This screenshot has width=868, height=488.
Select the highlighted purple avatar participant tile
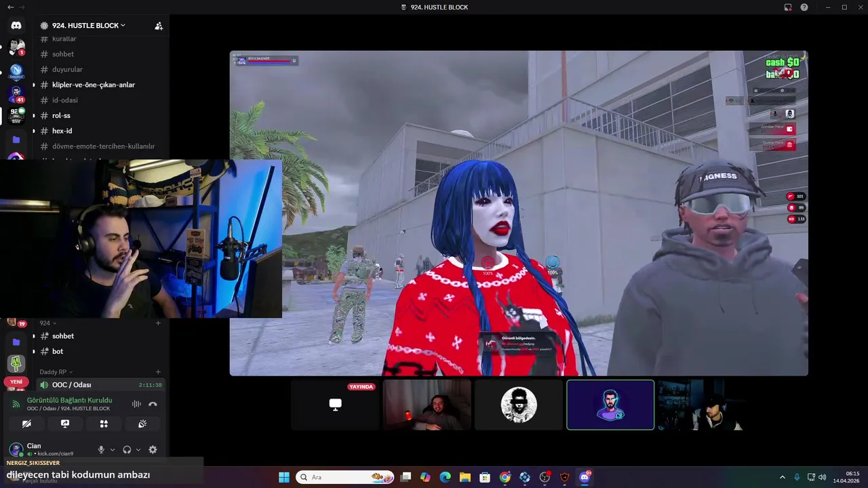(610, 405)
